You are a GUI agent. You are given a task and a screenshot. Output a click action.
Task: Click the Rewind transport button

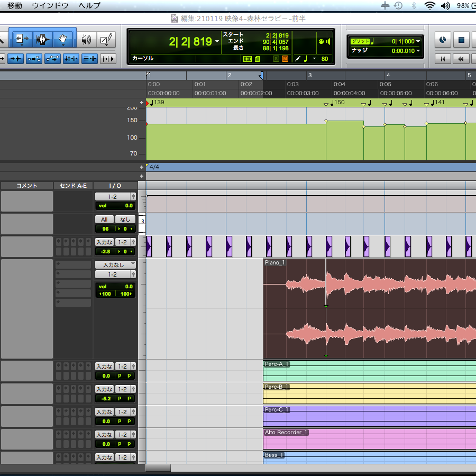(x=461, y=59)
